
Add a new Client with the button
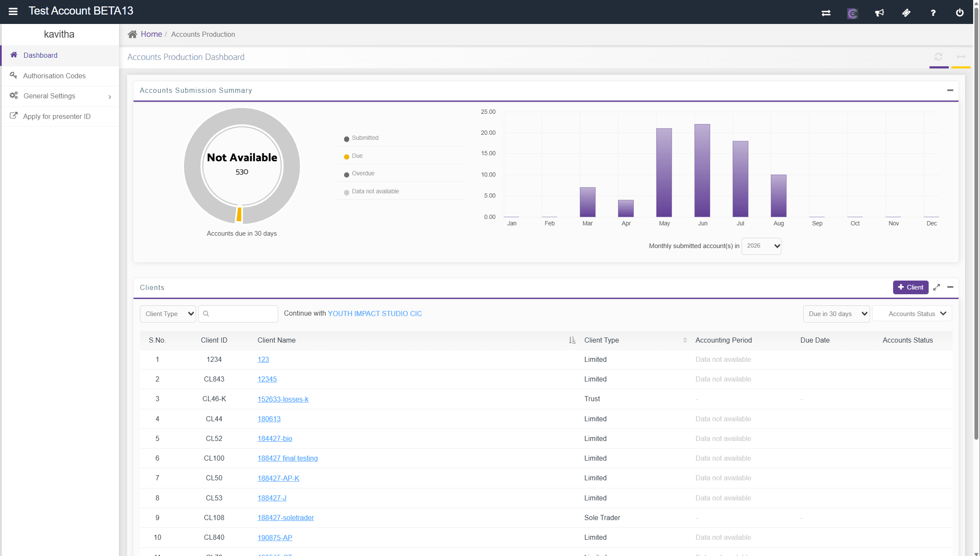(x=911, y=287)
